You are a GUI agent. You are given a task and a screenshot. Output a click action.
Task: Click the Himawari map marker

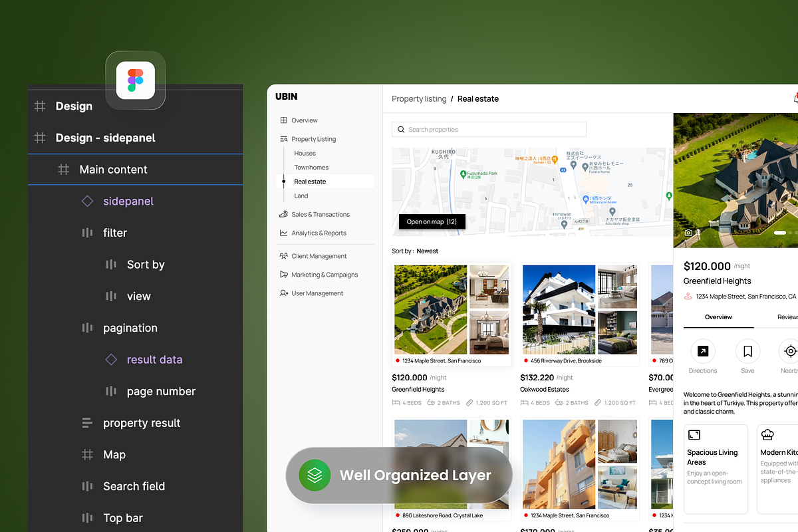[565, 225]
